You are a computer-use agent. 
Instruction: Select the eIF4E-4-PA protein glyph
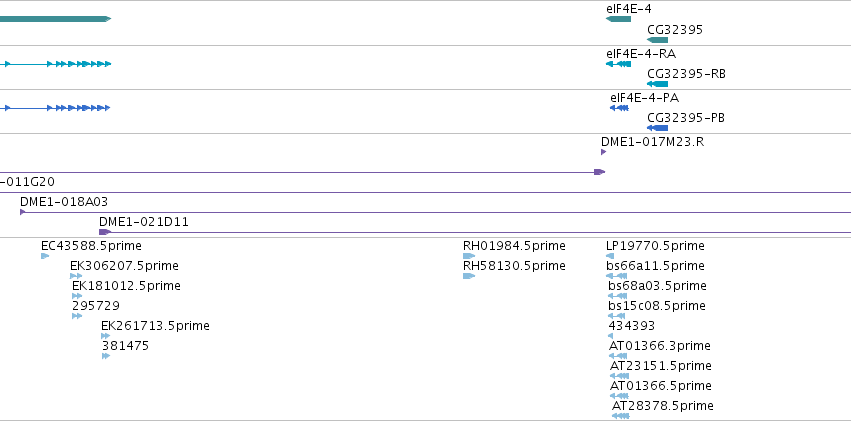click(x=619, y=108)
